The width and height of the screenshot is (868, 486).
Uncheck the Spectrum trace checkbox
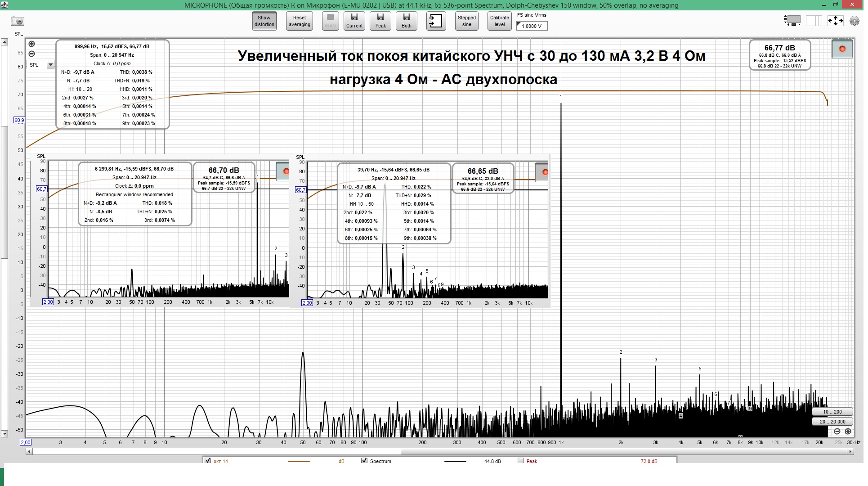[364, 461]
